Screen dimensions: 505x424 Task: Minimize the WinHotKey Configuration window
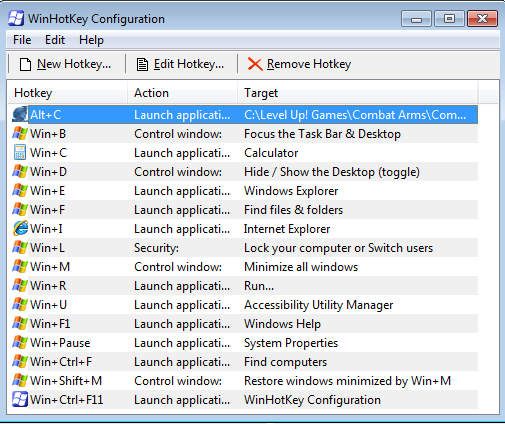click(x=416, y=18)
